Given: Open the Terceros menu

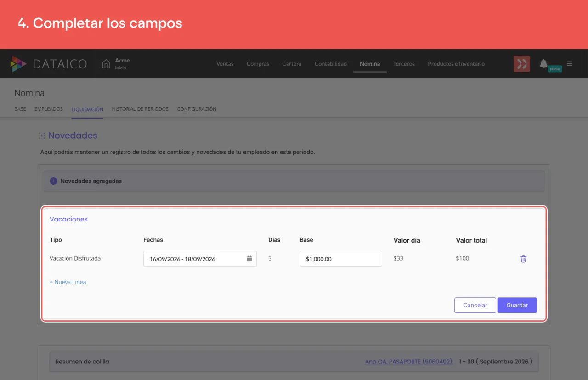Looking at the screenshot, I should [x=404, y=64].
